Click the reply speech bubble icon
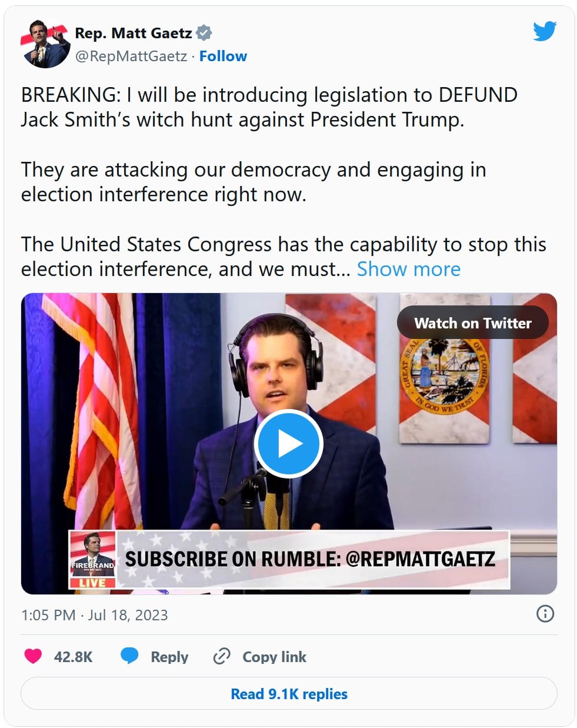Screen dimensions: 577x728 tap(129, 656)
